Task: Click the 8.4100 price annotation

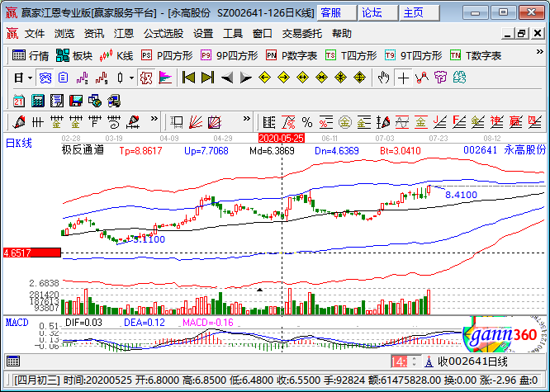Action: click(461, 195)
